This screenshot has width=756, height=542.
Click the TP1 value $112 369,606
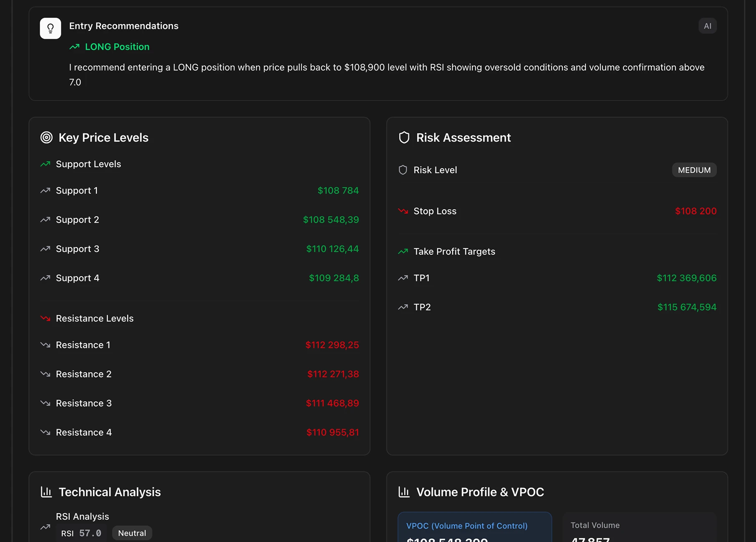687,278
